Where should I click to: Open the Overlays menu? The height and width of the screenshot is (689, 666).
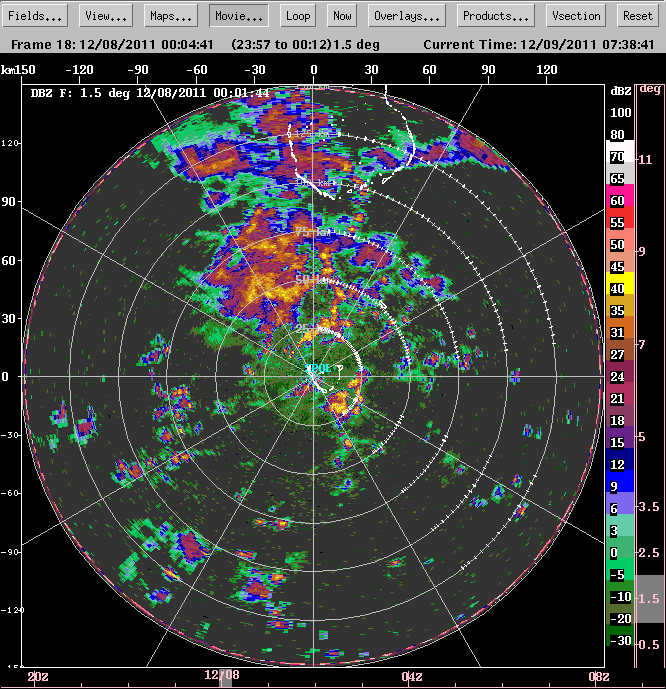click(407, 16)
